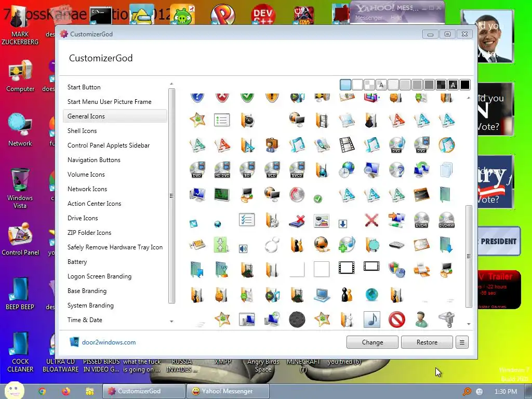This screenshot has width=532, height=399.
Task: Open Safely Remove Hardware Tray Icon category
Action: pos(115,247)
